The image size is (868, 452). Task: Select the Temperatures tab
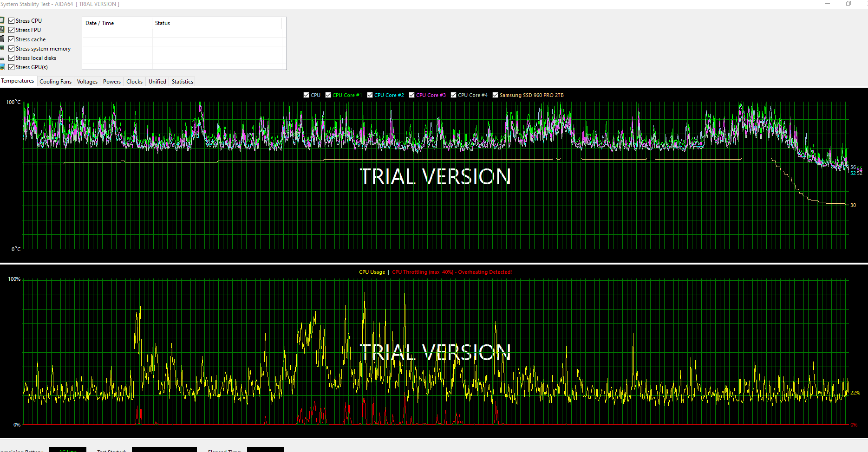click(18, 81)
